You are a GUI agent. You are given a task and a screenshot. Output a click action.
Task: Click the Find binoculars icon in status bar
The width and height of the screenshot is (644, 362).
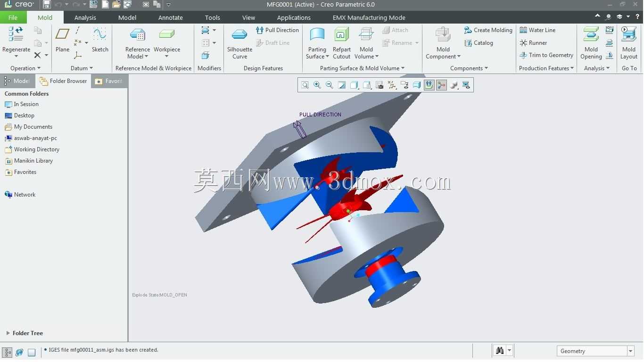[500, 351]
